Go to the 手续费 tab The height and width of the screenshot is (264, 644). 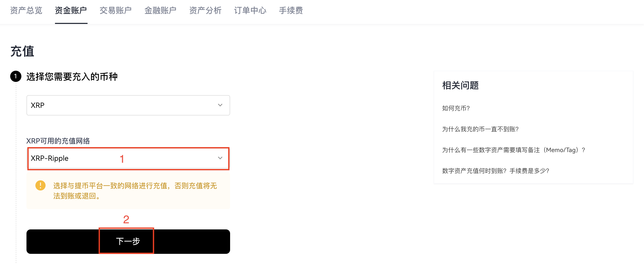coord(291,10)
